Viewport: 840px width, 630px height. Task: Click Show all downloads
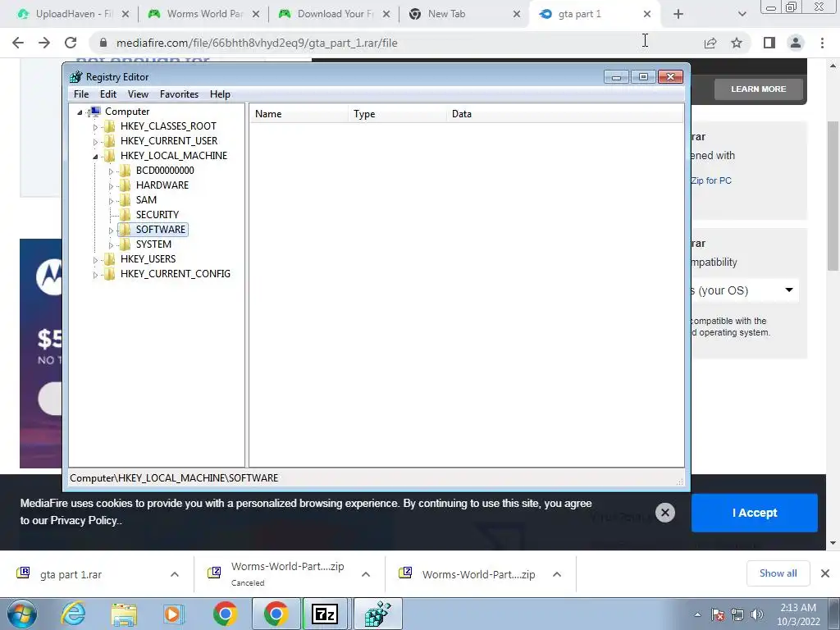coord(778,573)
